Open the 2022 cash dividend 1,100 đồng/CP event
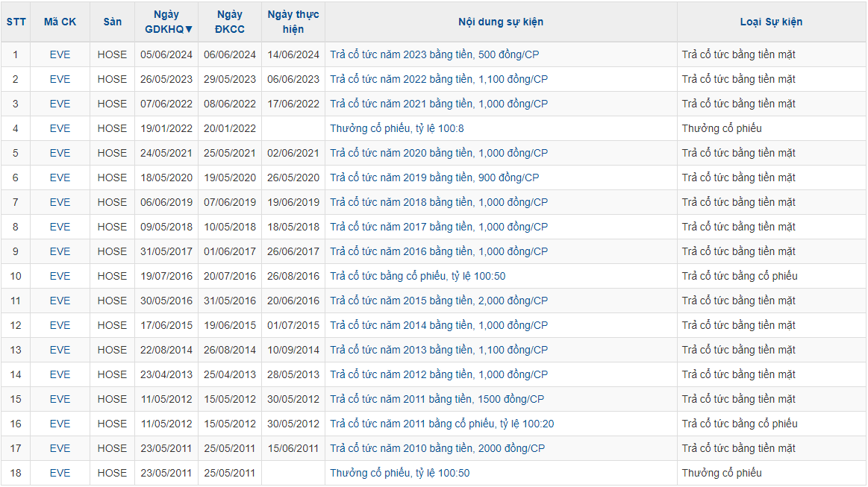Image resolution: width=868 pixels, height=487 pixels. 439,79
